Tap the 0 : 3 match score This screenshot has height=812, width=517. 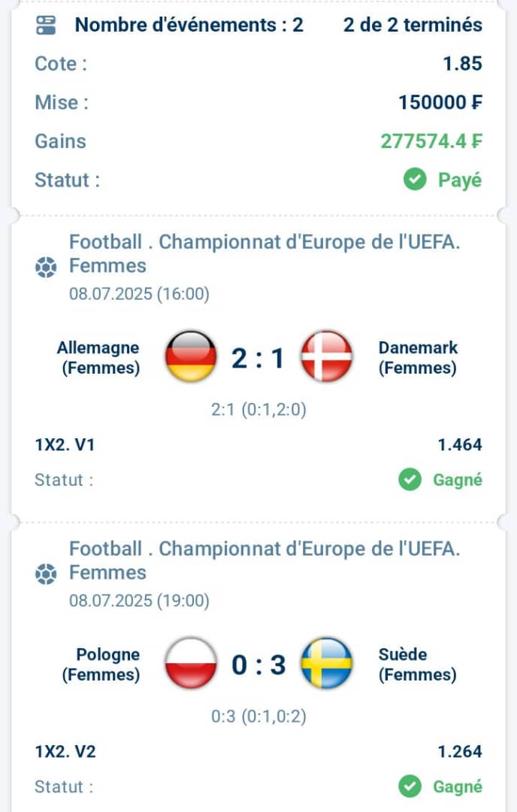tap(258, 665)
